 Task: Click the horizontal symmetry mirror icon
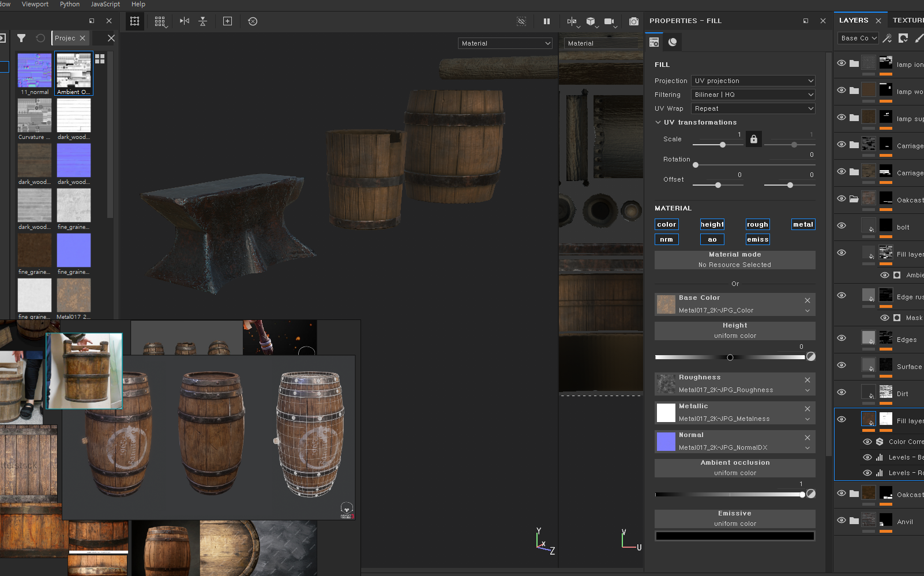click(x=185, y=21)
